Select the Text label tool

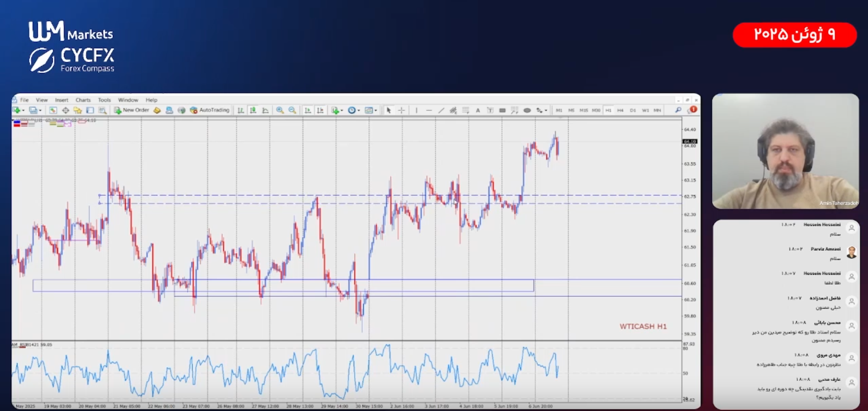tap(477, 110)
